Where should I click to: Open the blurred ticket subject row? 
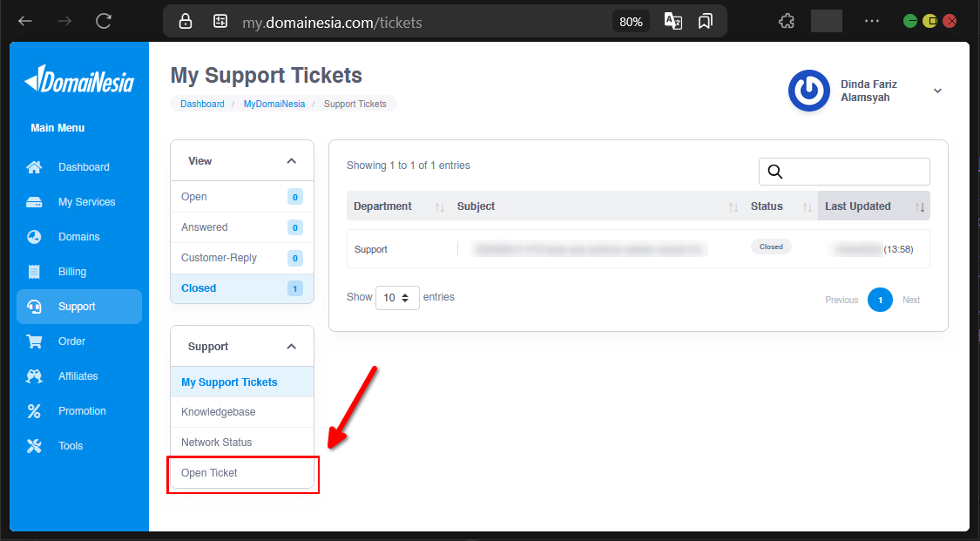tap(590, 249)
